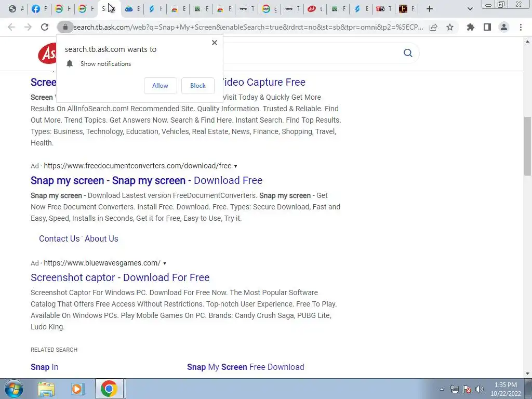Share this page using the share icon
Screen dimensions: 532x399
tap(433, 27)
